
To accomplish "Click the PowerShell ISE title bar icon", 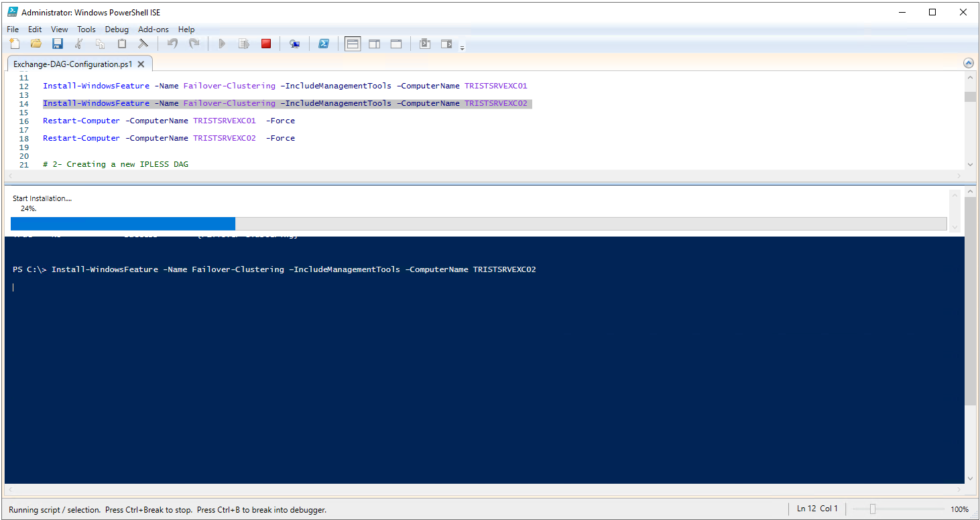I will (12, 12).
